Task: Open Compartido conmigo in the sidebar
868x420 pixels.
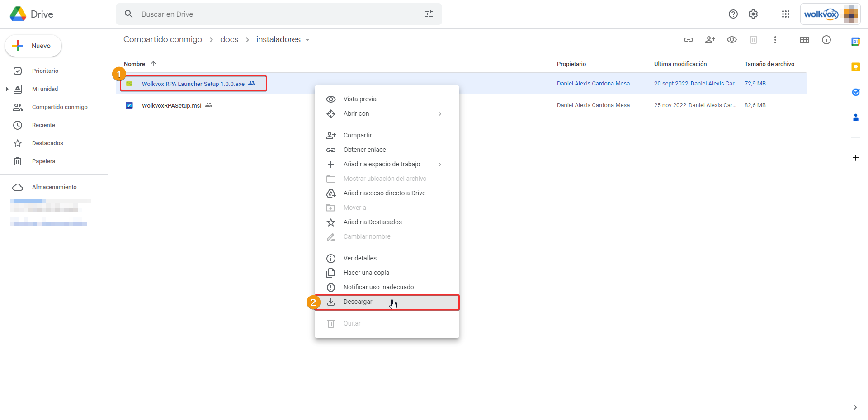Action: point(60,107)
